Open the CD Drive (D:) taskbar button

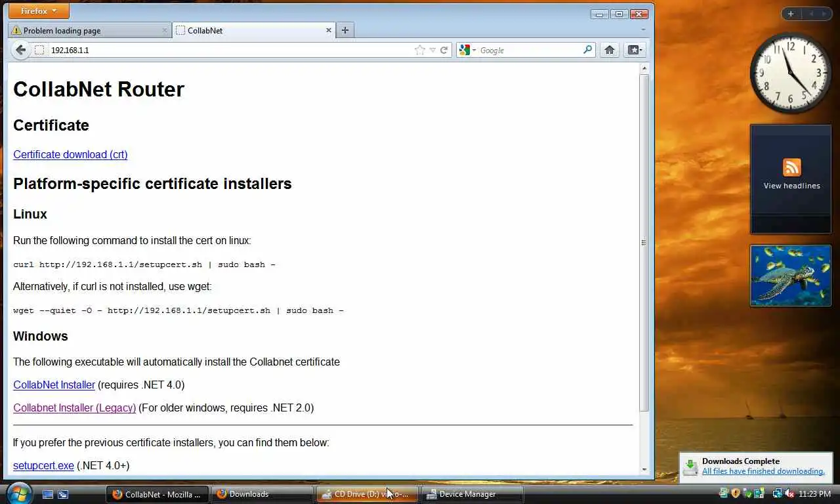[x=367, y=494]
